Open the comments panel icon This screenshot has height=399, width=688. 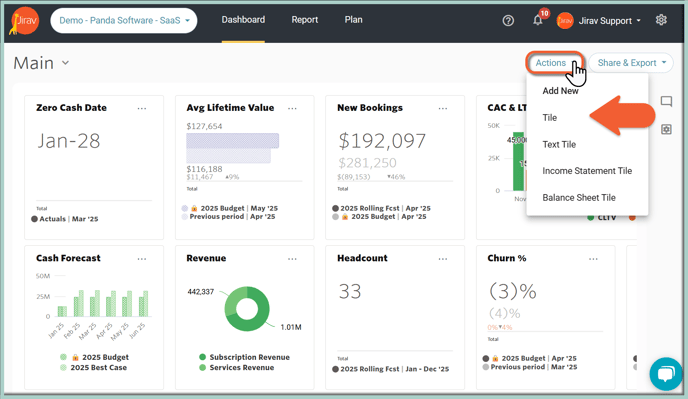(x=666, y=102)
